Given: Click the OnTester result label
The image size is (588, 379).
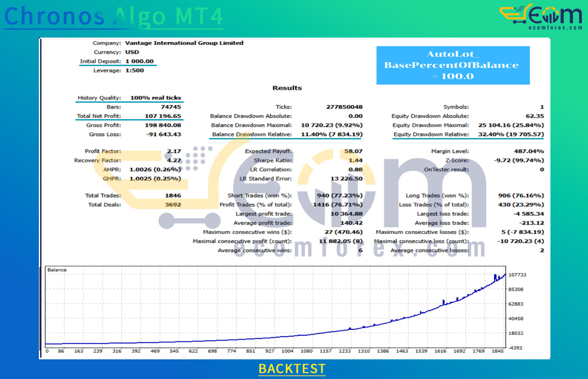Looking at the screenshot, I should [446, 170].
